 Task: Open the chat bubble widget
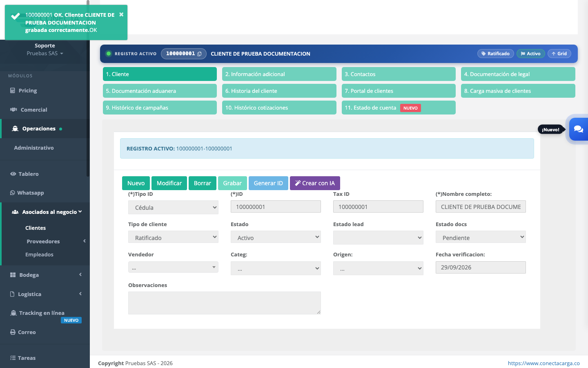tap(578, 129)
